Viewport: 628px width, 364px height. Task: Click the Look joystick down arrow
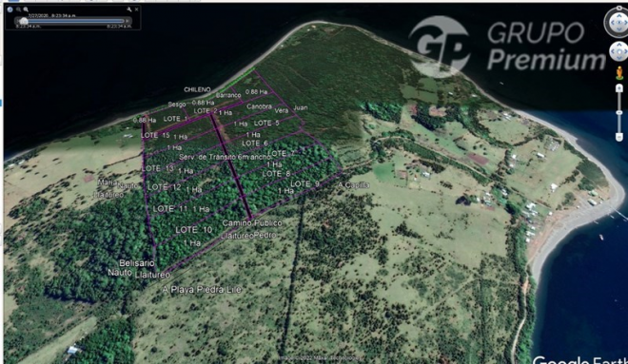click(619, 29)
